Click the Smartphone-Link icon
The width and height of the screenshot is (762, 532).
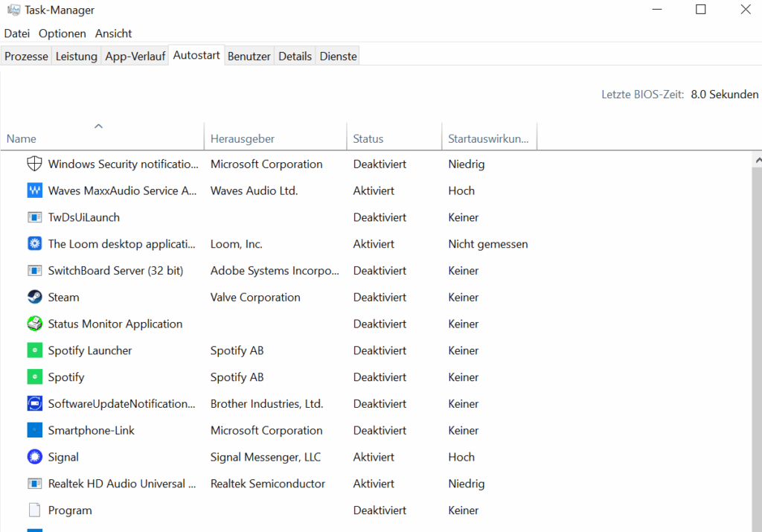34,430
